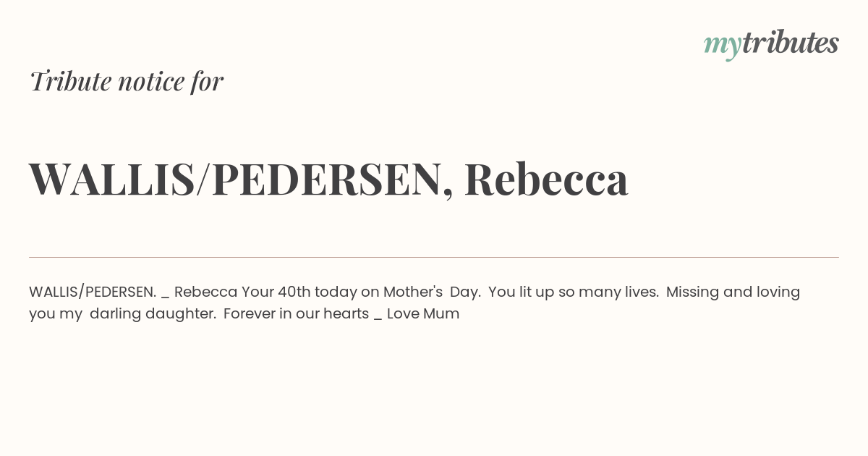The width and height of the screenshot is (868, 456).
Task: Select "Rebecca" in the large heading
Action: coord(546,179)
